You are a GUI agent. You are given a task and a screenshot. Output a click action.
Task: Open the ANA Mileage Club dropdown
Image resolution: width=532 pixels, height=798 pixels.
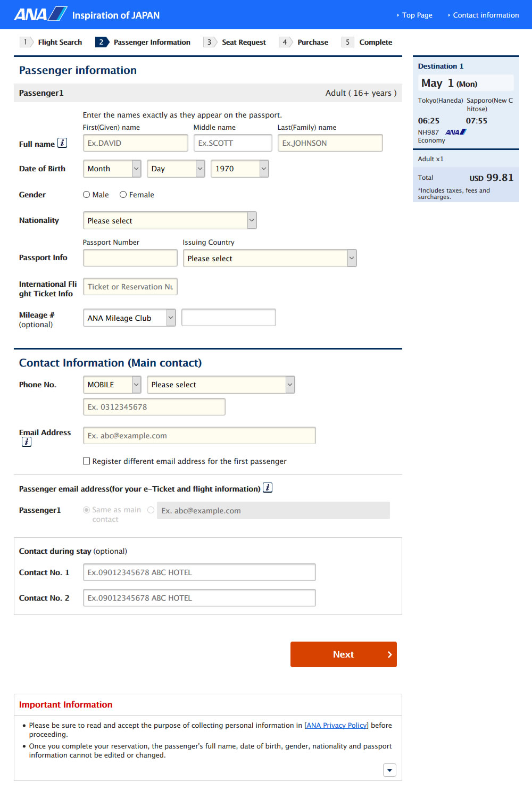[x=129, y=318]
